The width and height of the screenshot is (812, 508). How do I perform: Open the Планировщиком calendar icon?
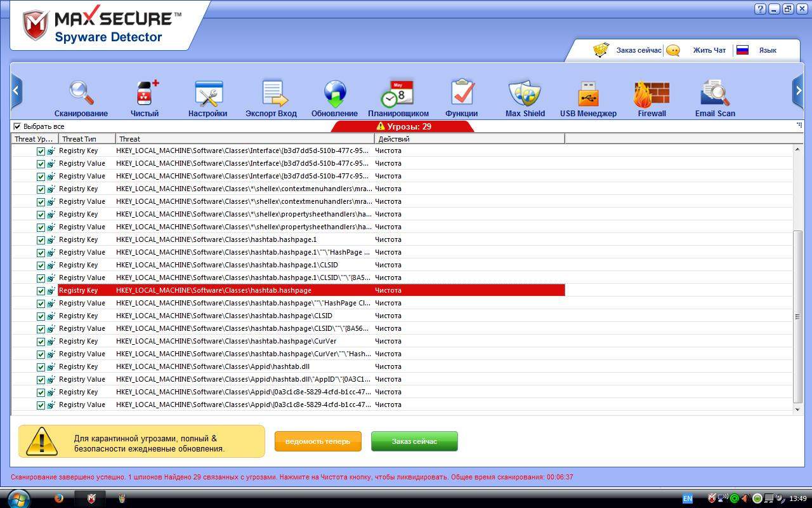pyautogui.click(x=398, y=94)
